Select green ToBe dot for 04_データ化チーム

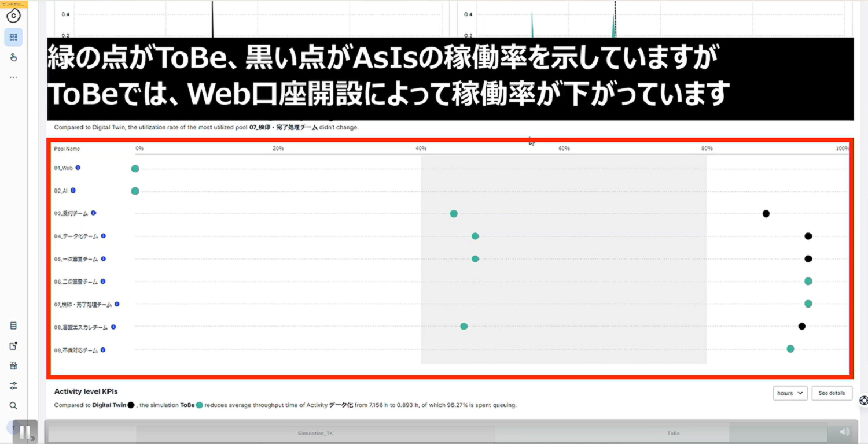tap(475, 236)
